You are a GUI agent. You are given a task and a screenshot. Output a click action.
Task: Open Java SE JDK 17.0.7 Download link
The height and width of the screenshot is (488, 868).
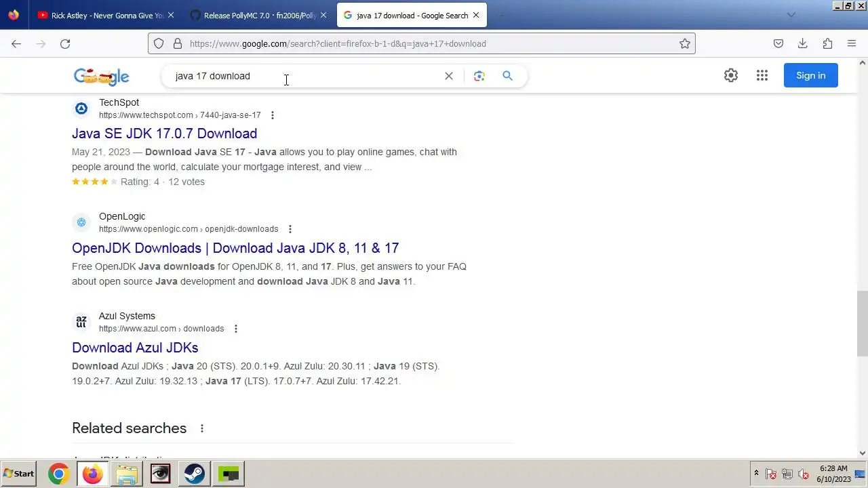164,134
